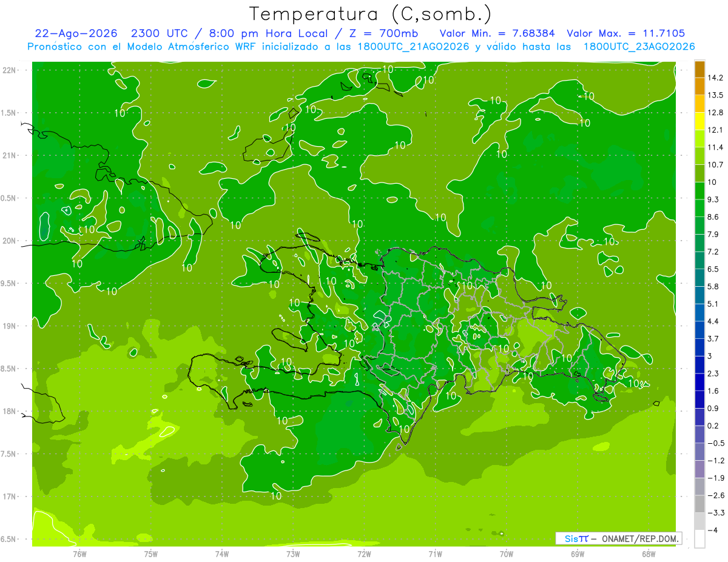This screenshot has width=728, height=562.
Task: Click the "10.7" colorbar value
Action: click(715, 165)
